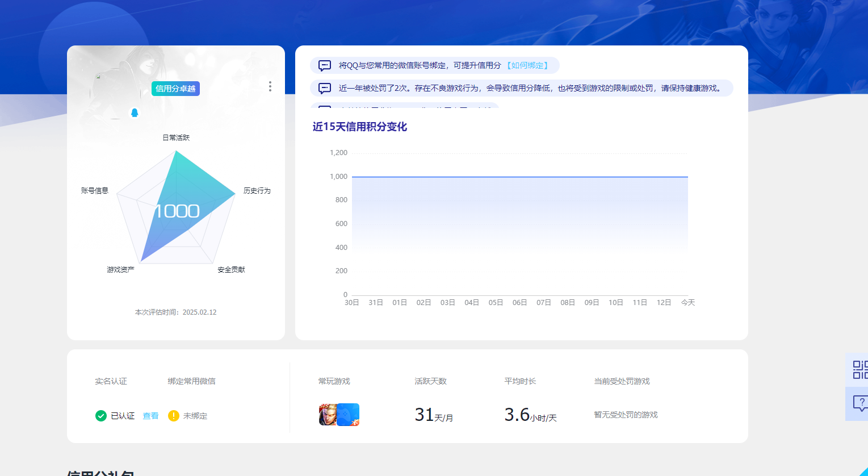
Task: Click the QQ penguin icon under avatar
Action: coord(135,112)
